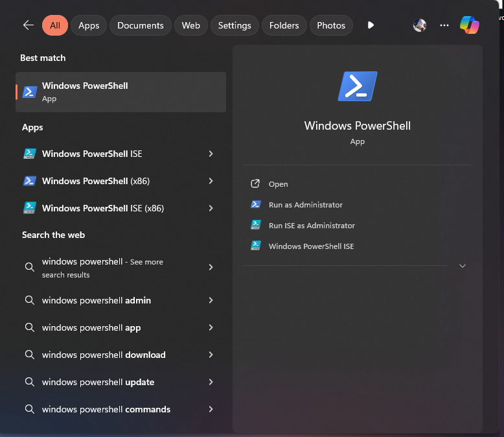
Task: Choose Run as Administrator
Action: coord(305,205)
